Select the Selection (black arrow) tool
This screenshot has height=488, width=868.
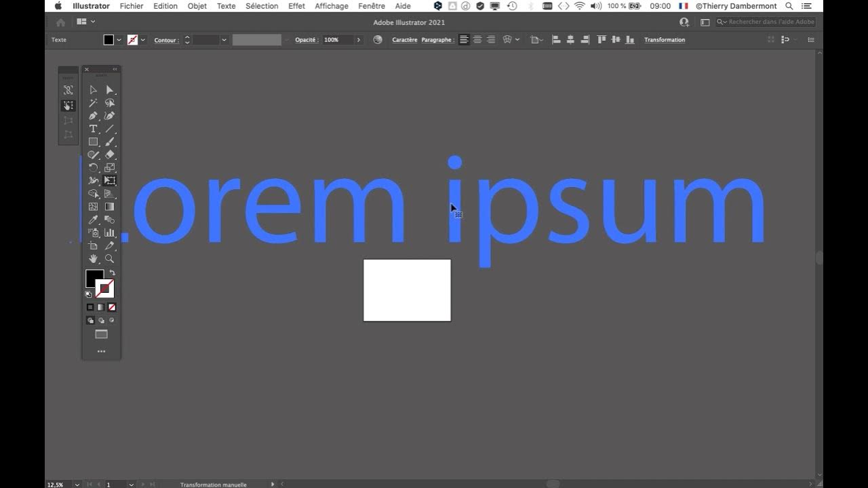(93, 89)
